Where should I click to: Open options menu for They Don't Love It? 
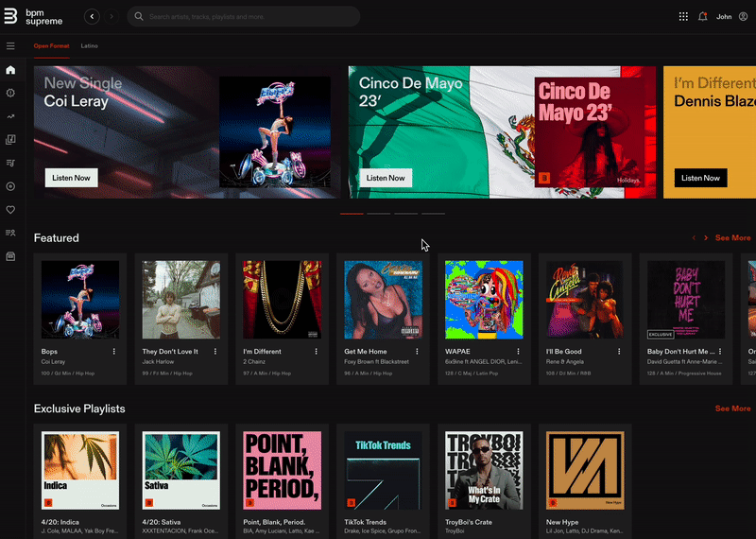pos(215,351)
